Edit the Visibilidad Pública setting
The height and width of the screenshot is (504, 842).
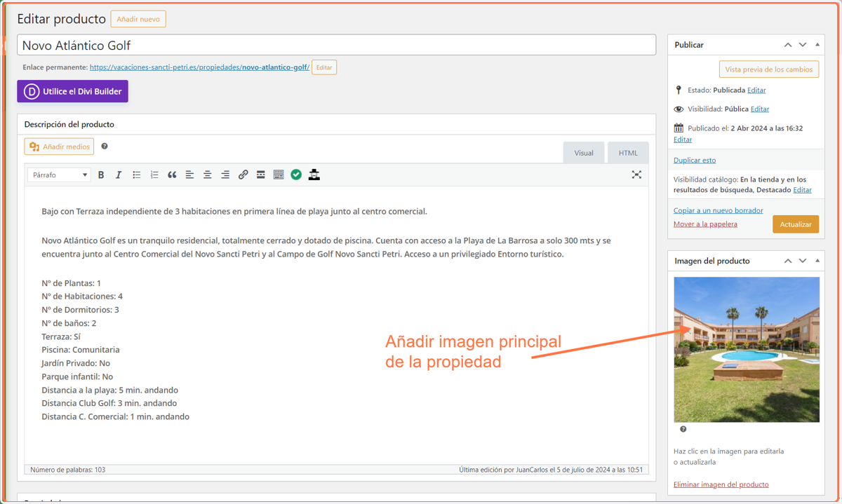pyautogui.click(x=760, y=109)
